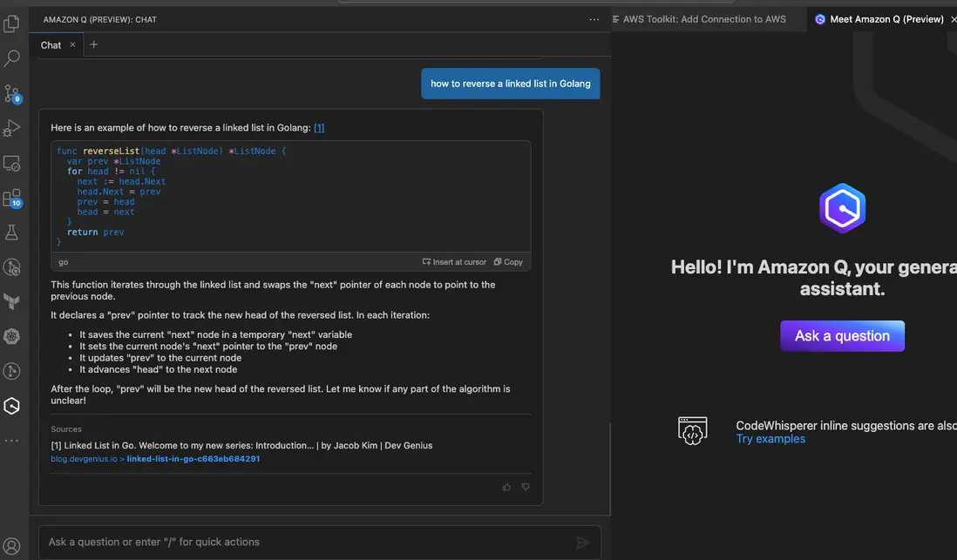Open the Search view icon
The image size is (957, 560).
tap(12, 59)
